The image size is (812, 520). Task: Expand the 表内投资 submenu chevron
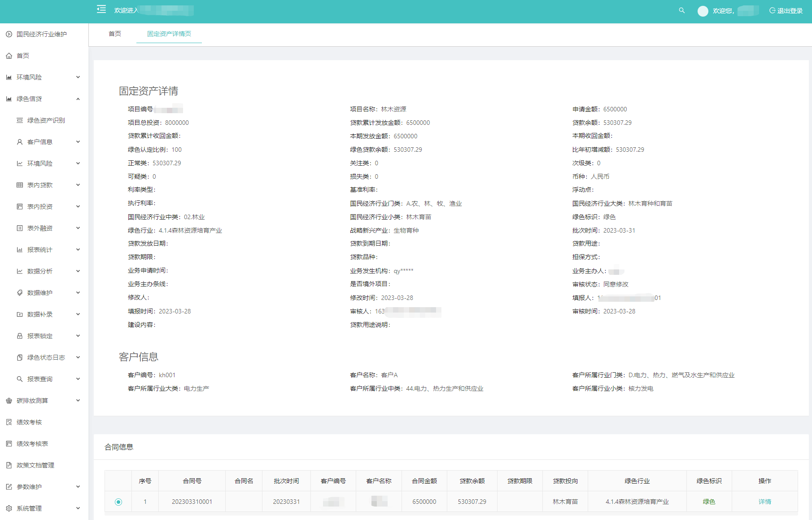(78, 207)
